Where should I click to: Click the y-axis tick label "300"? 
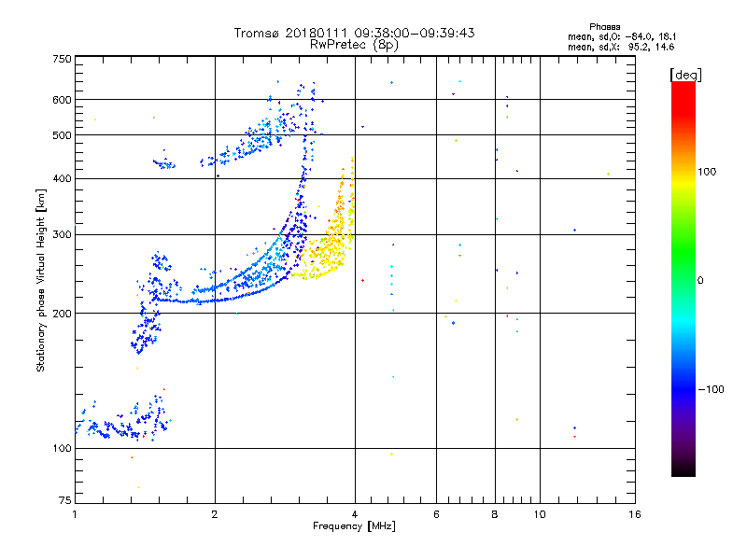pyautogui.click(x=62, y=235)
